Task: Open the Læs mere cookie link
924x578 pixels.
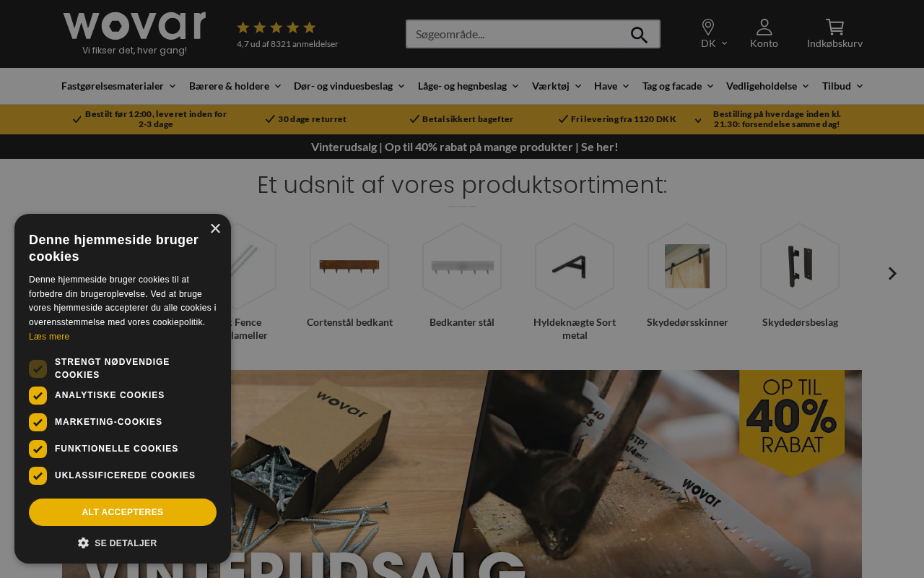Action: (49, 337)
